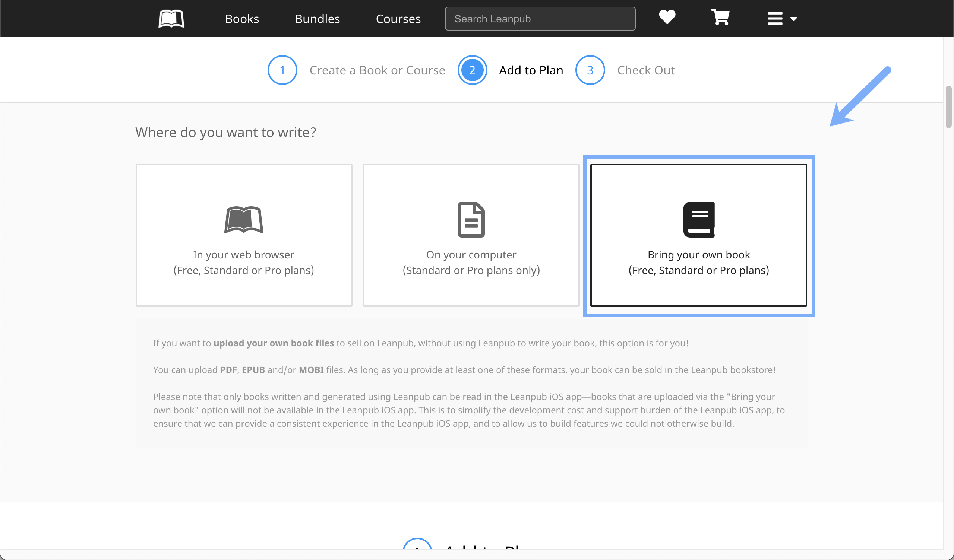954x560 pixels.
Task: Click step 3 'Check Out' circle
Action: point(590,70)
